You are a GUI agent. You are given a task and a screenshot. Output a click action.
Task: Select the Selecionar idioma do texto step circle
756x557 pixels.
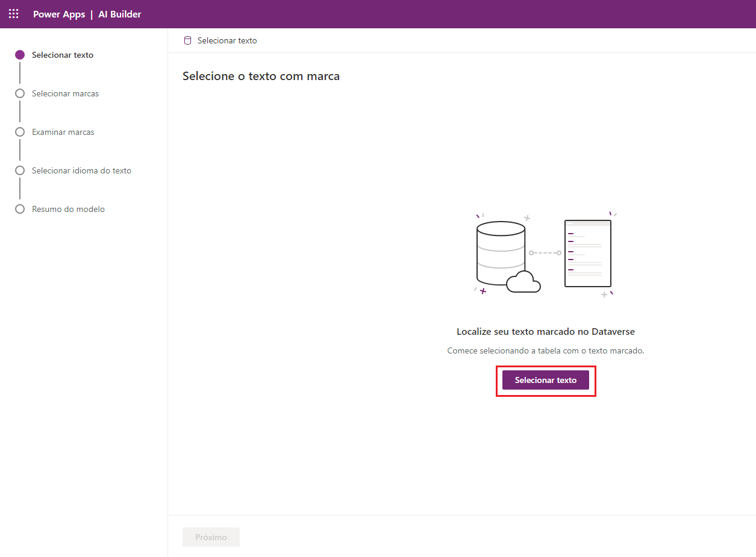(20, 170)
